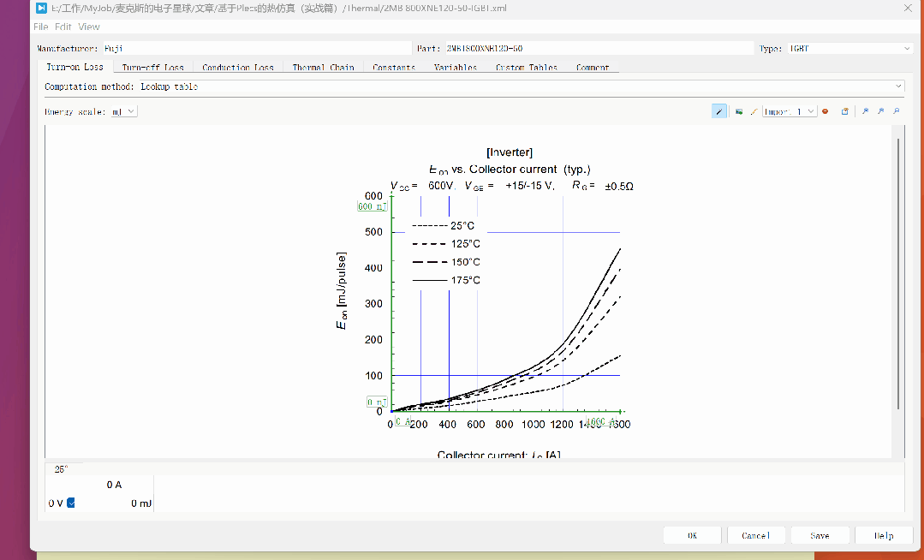Click the 150°C legend entry in graph
The height and width of the screenshot is (560, 924).
point(446,262)
